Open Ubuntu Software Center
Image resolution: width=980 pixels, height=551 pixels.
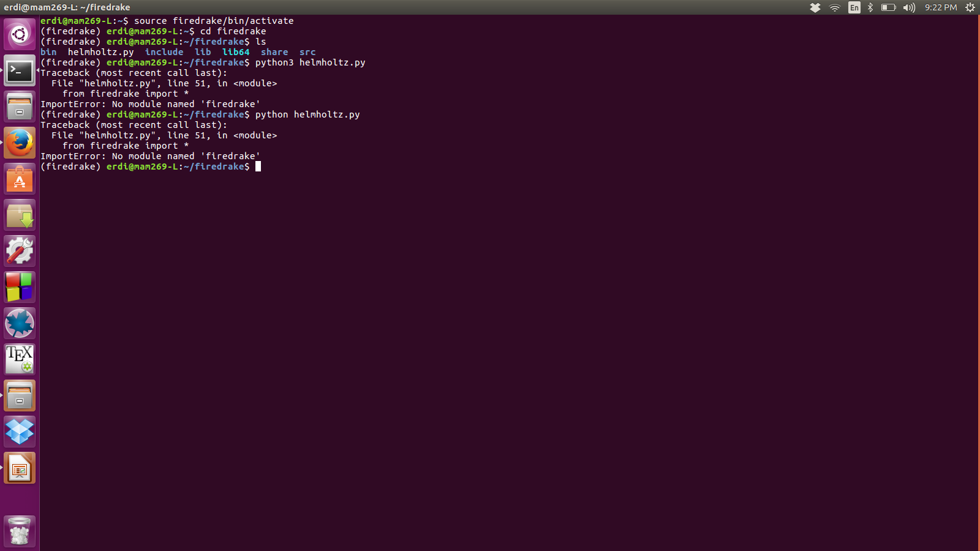[20, 179]
